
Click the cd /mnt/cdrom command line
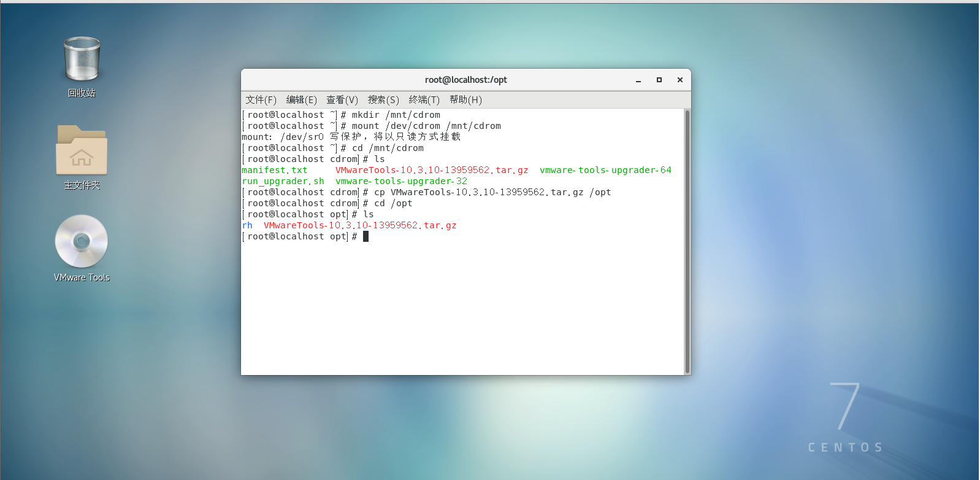point(332,148)
